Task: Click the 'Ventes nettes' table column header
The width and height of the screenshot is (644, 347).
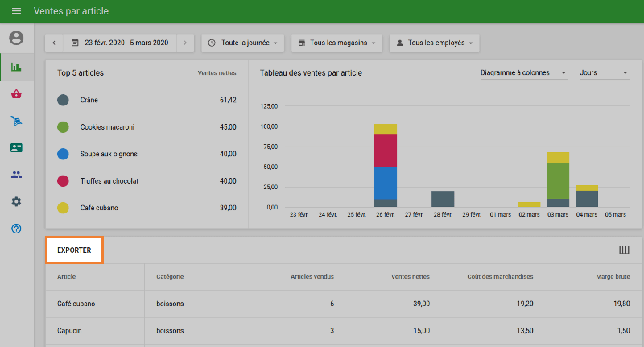Action: click(411, 277)
